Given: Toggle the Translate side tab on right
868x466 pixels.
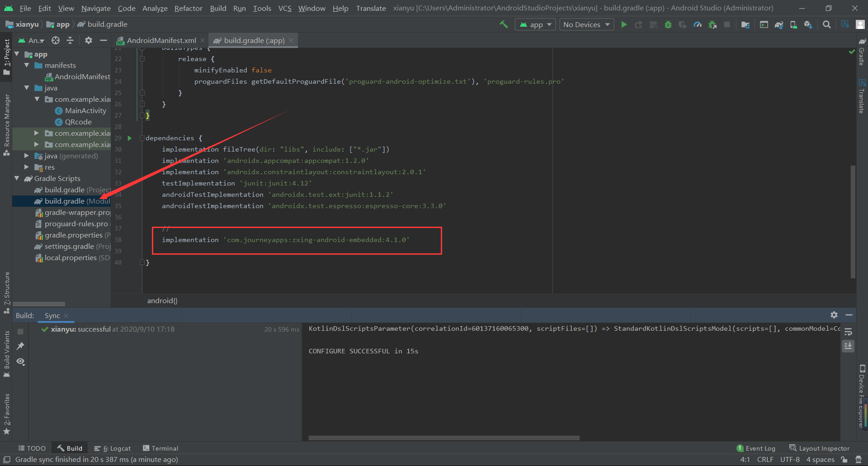Looking at the screenshot, I should click(862, 96).
